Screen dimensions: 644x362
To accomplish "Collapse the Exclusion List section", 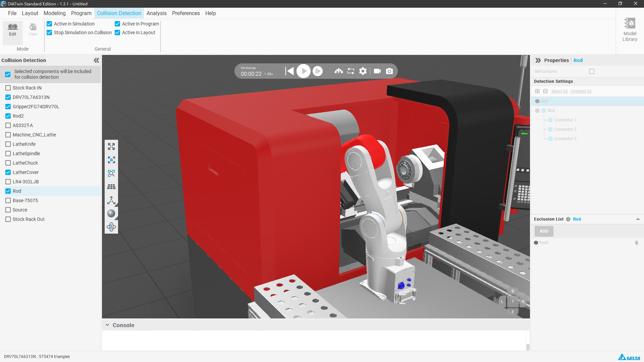I will 638,219.
